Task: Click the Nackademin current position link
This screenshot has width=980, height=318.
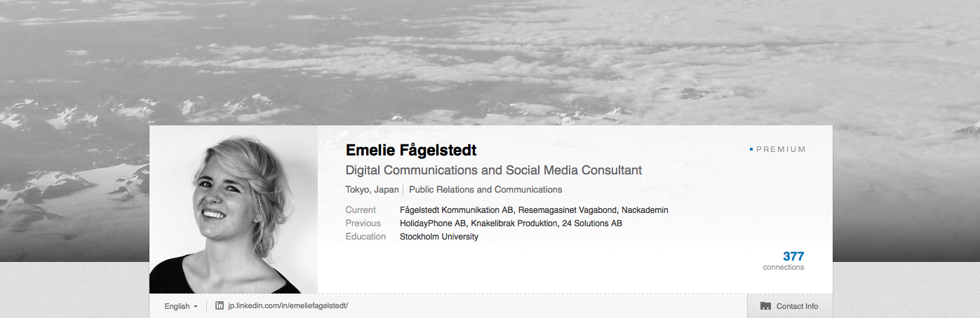Action: [645, 210]
